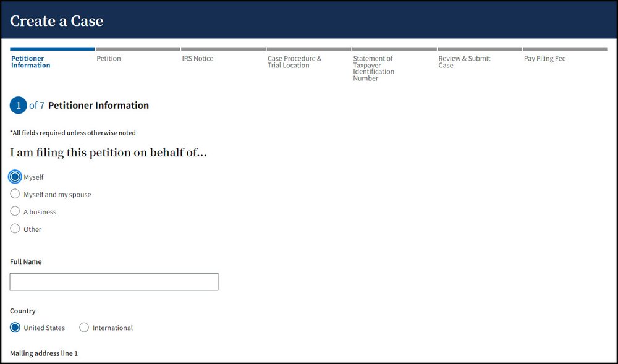This screenshot has height=364, width=618.
Task: Switch country to International
Action: tap(84, 328)
